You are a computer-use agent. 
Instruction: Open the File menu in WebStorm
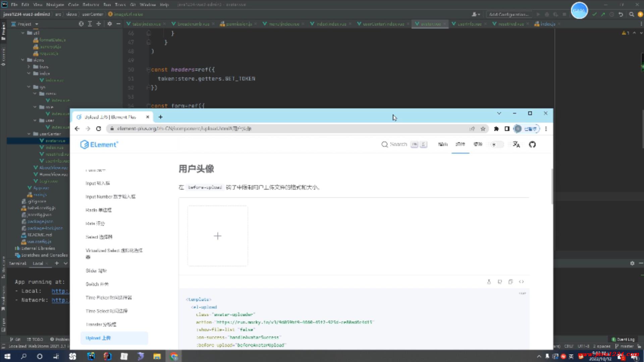pos(14,5)
